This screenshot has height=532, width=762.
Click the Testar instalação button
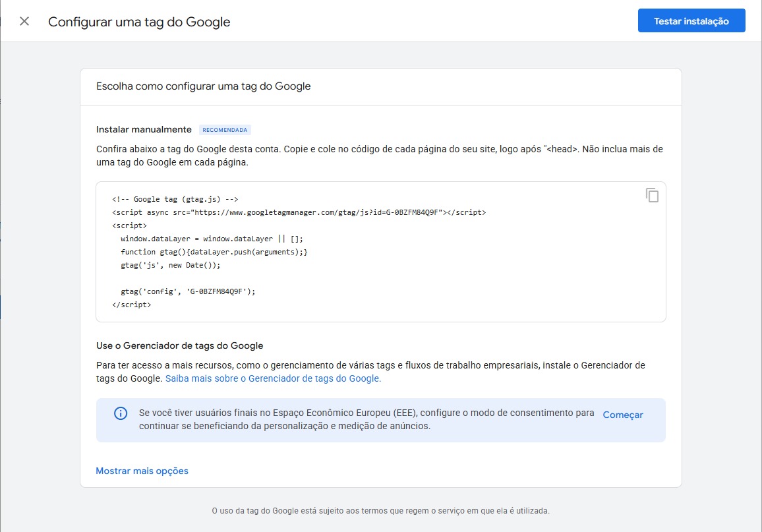(691, 21)
